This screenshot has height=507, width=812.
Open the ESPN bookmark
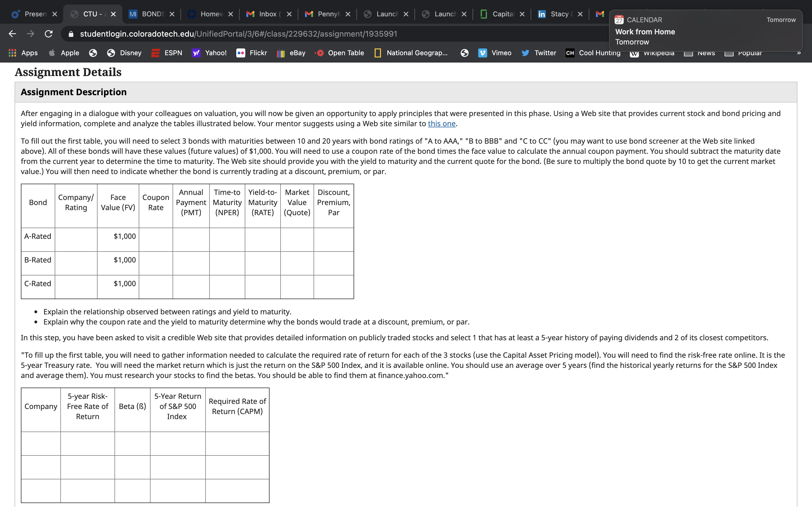tap(167, 53)
